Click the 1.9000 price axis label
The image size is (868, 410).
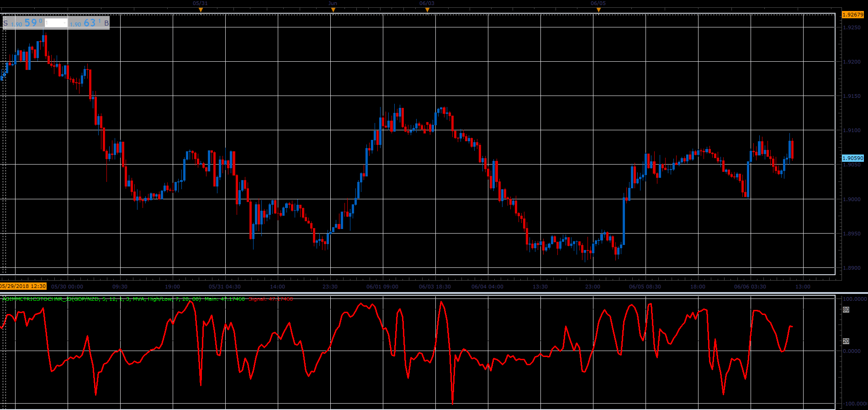pos(852,199)
